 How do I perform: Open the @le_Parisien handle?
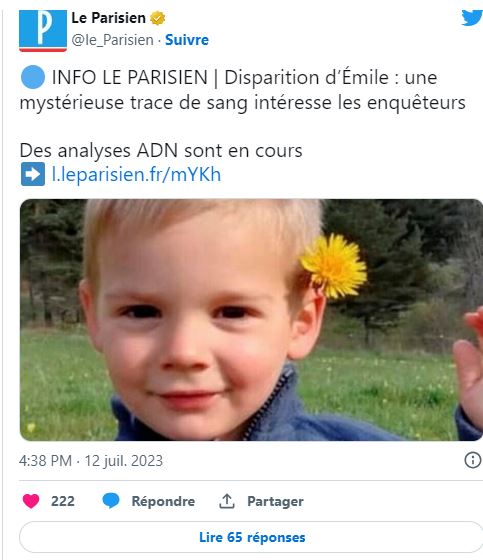[113, 40]
